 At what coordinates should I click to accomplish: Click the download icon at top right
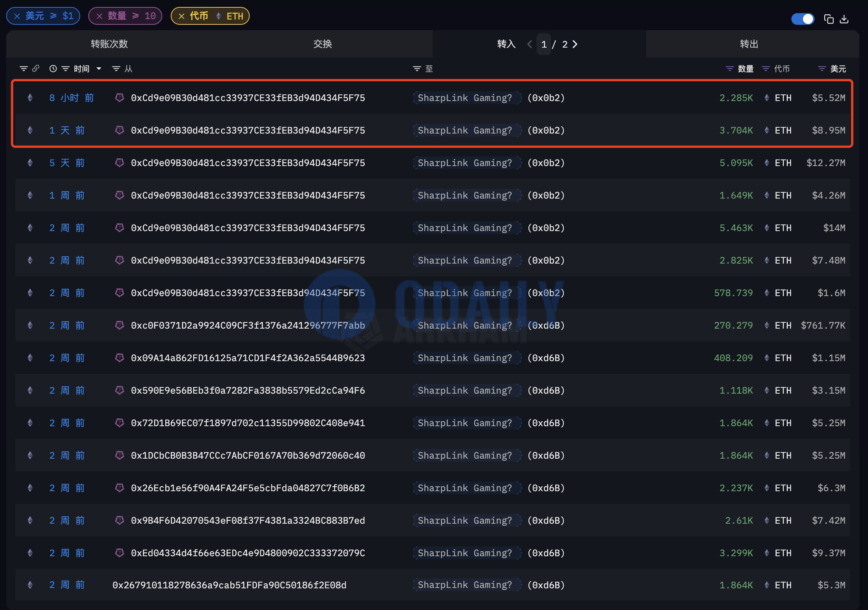pyautogui.click(x=844, y=19)
